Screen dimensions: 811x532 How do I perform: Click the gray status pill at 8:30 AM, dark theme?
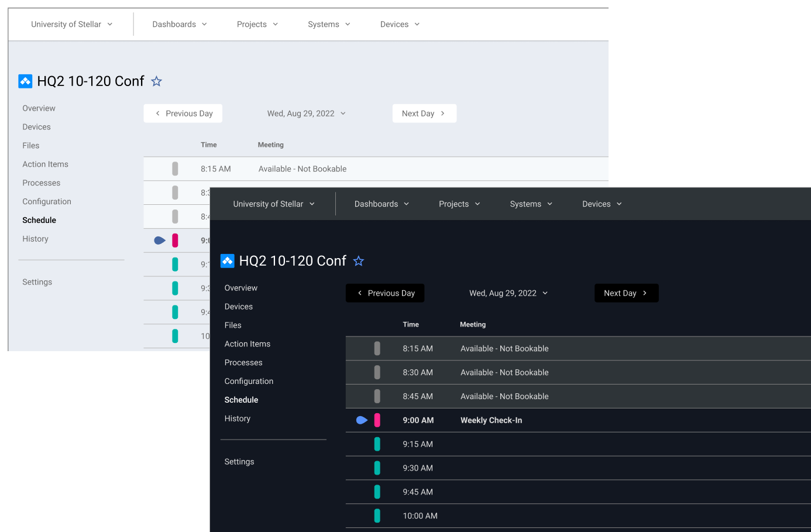pyautogui.click(x=377, y=372)
